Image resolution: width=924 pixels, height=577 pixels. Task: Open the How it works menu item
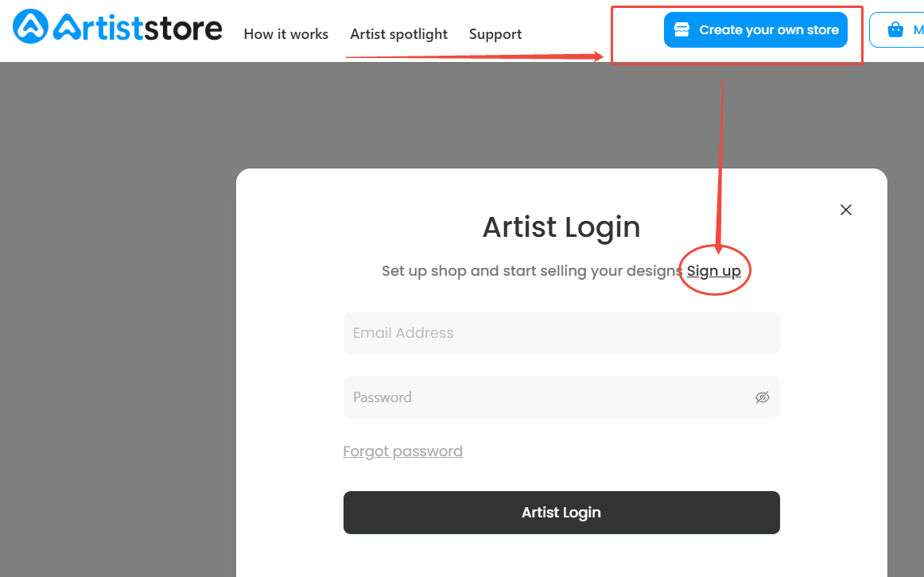pos(285,34)
